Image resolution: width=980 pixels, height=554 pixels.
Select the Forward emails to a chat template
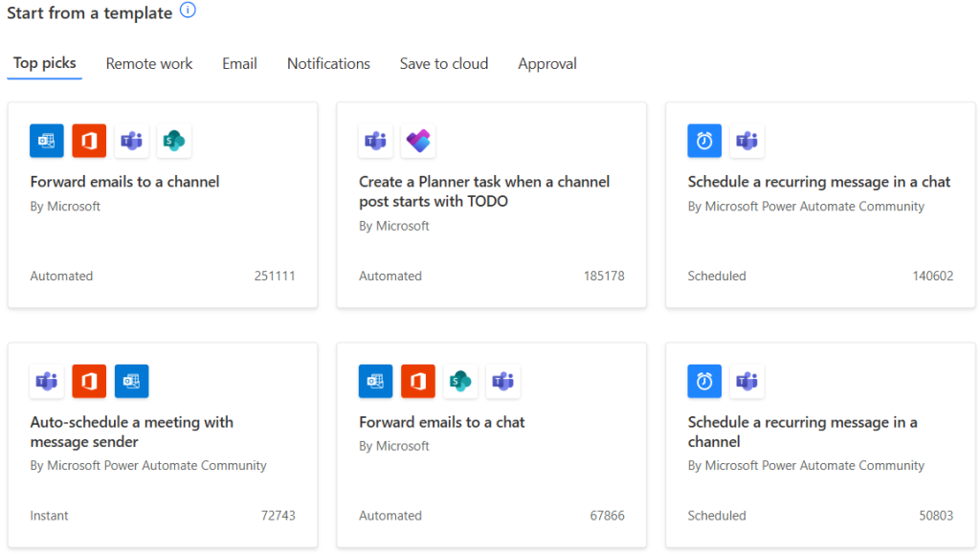441,422
